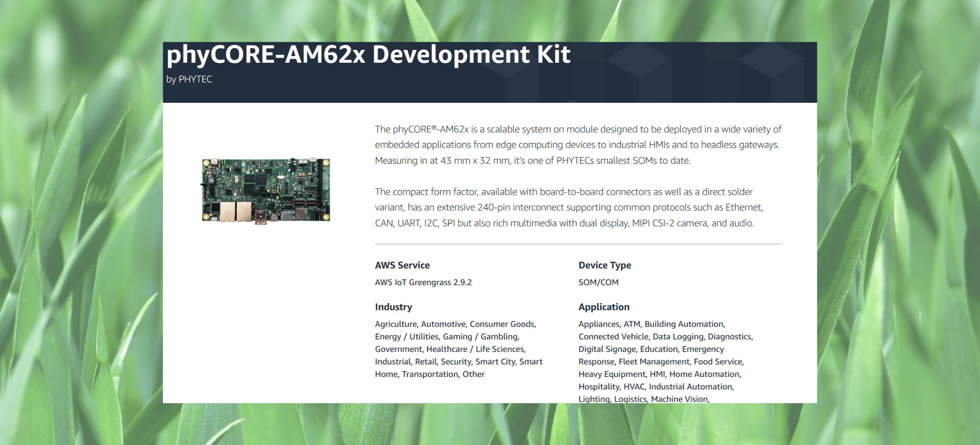Click the 'SOM/COM' device type value

point(598,282)
